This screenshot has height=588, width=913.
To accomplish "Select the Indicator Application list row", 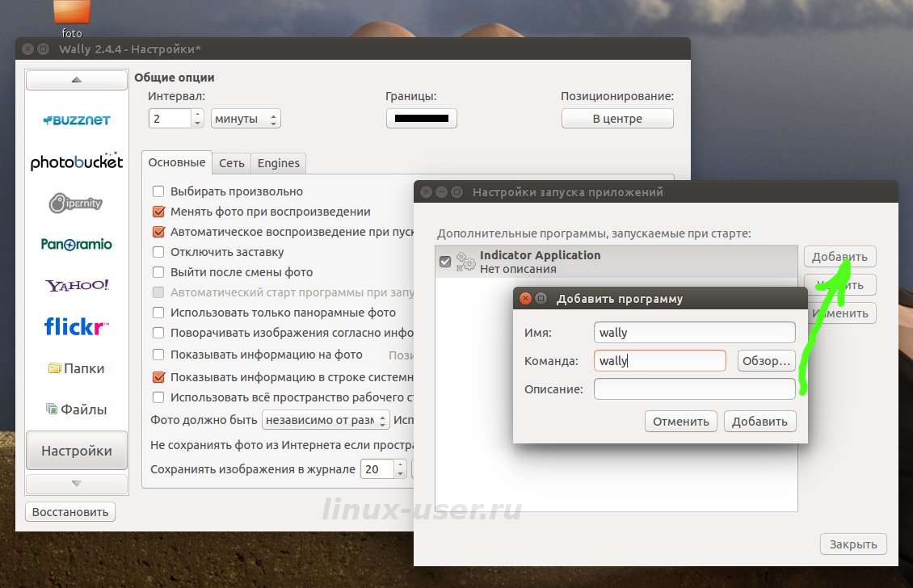I will 616,262.
